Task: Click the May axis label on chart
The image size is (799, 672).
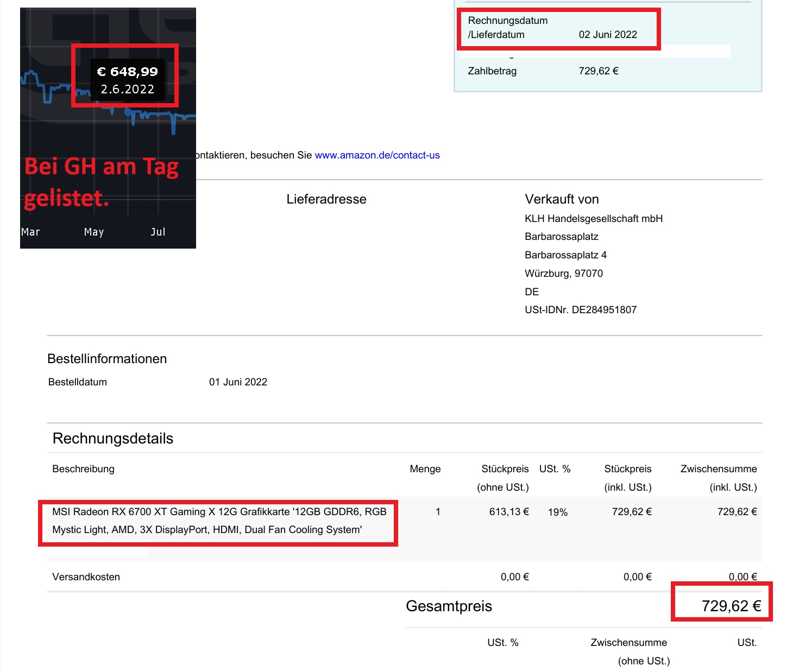Action: (94, 232)
